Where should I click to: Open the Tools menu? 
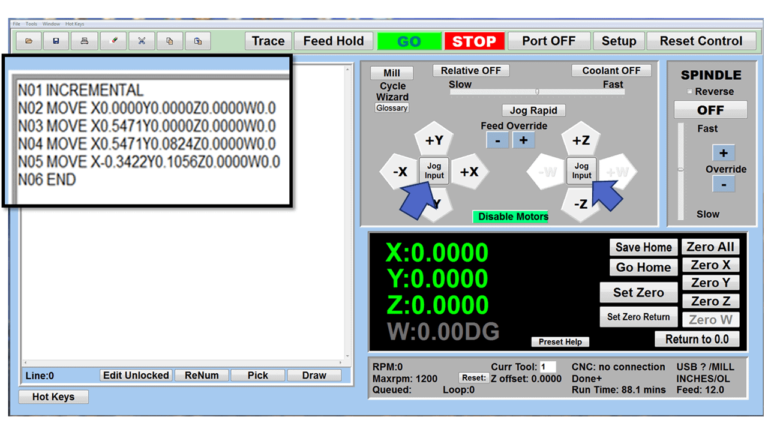pyautogui.click(x=32, y=23)
